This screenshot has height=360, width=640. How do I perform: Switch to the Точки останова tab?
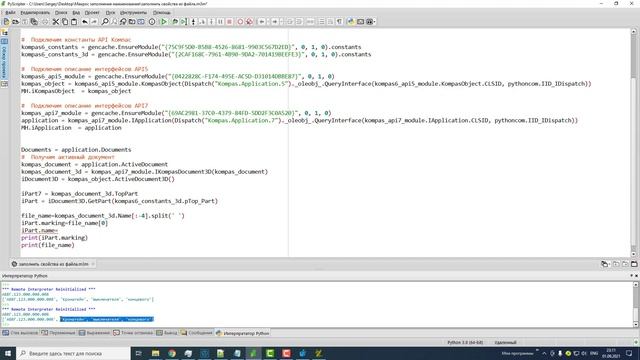pos(133,333)
